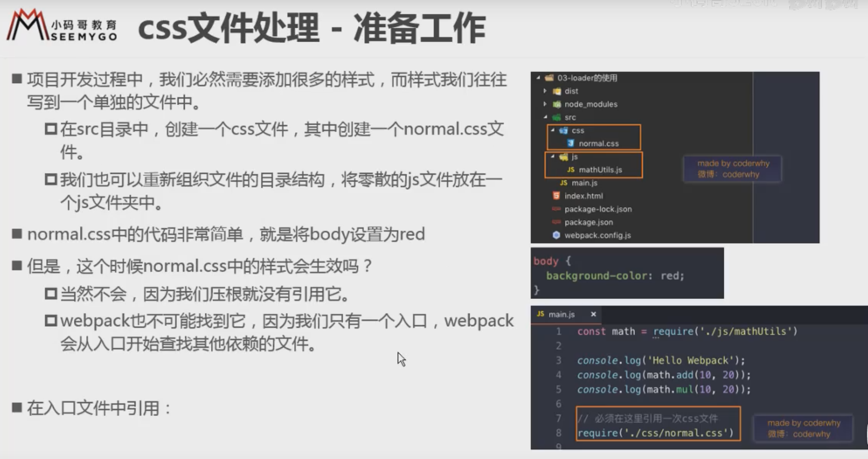Click the comment 必须在这里引用一次css文件
868x459 pixels.
648,418
